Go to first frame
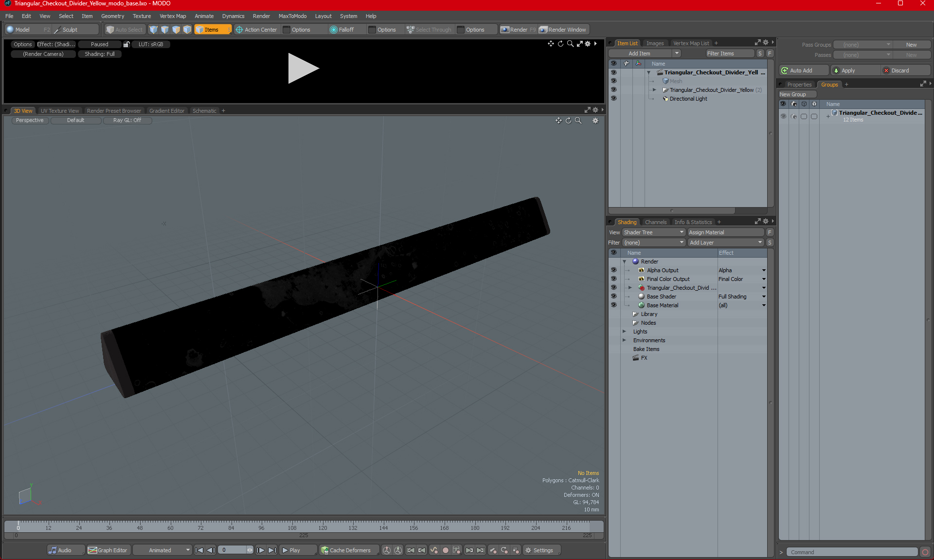 tap(199, 550)
